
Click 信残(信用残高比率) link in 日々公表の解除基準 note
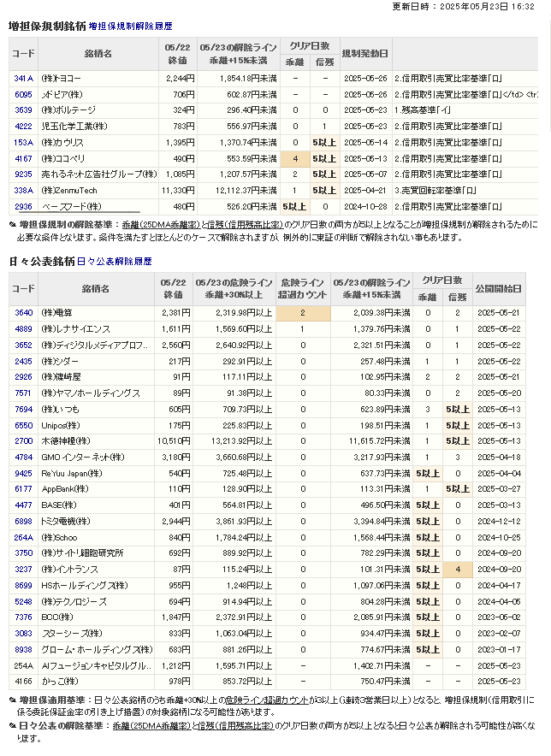[x=235, y=726]
